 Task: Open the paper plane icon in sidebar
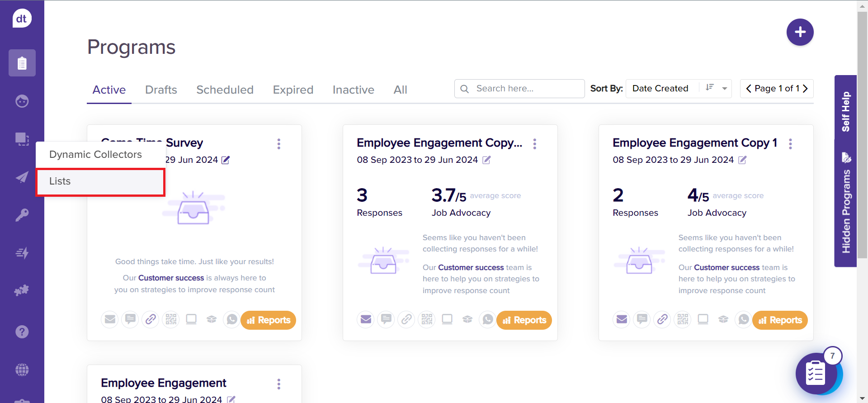click(22, 177)
